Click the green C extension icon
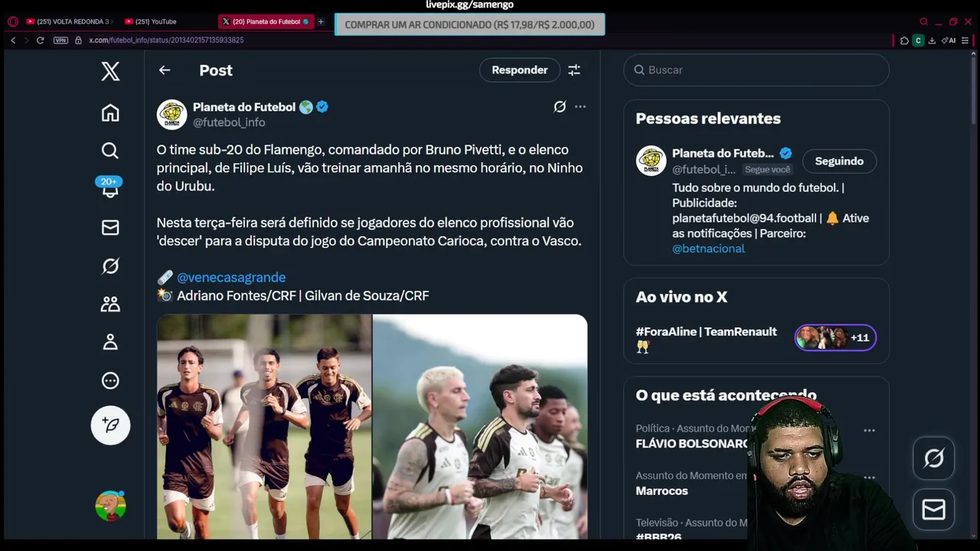 918,41
